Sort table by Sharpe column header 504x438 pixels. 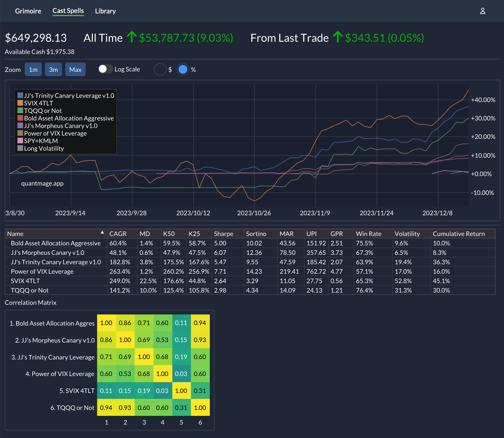click(223, 234)
